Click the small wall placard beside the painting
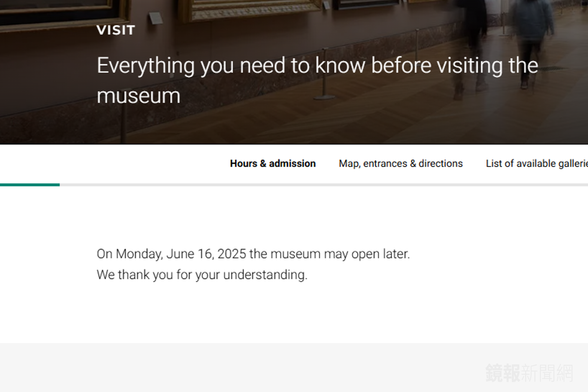 click(155, 17)
